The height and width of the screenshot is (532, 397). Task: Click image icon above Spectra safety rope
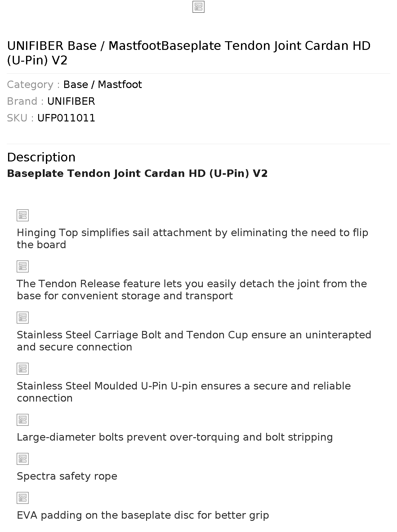(23, 459)
